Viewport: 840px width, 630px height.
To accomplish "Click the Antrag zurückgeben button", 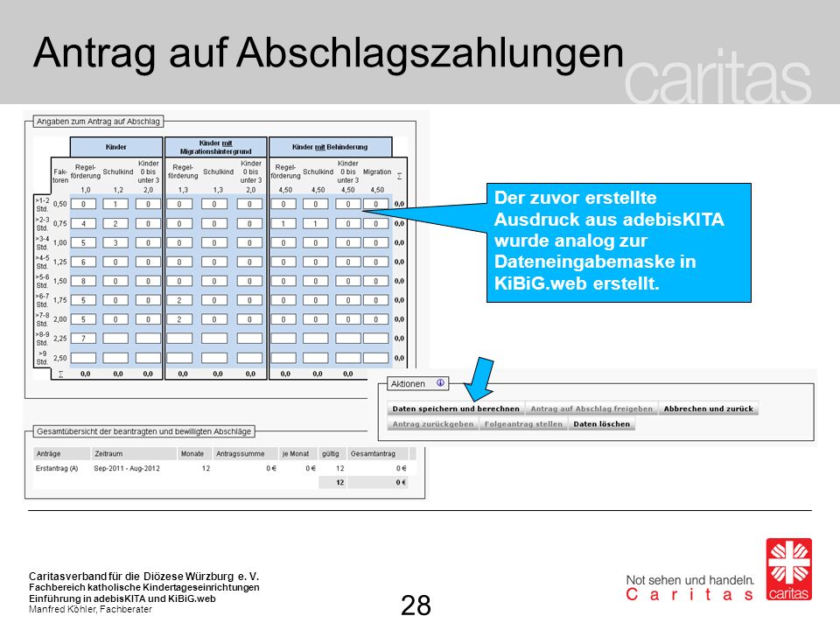I will 433,423.
